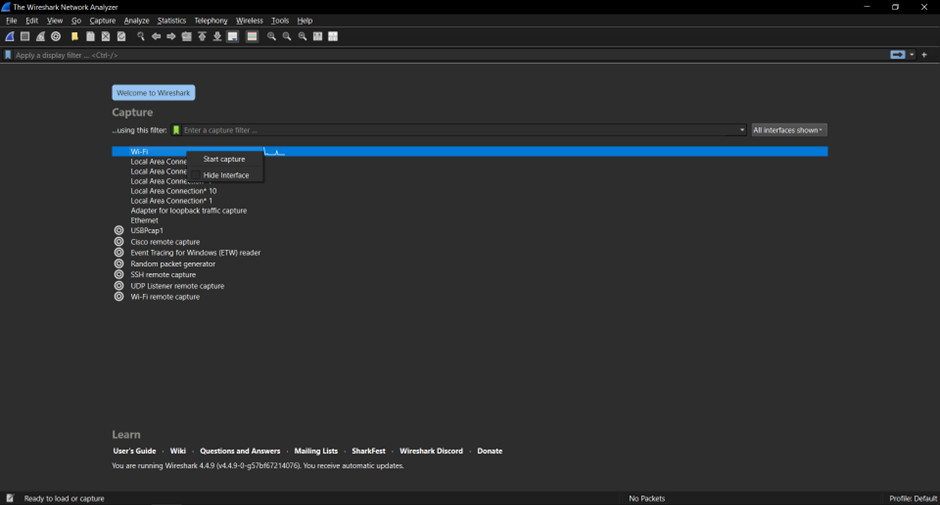Click the save capture file icon
The width and height of the screenshot is (940, 505).
pyautogui.click(x=90, y=37)
